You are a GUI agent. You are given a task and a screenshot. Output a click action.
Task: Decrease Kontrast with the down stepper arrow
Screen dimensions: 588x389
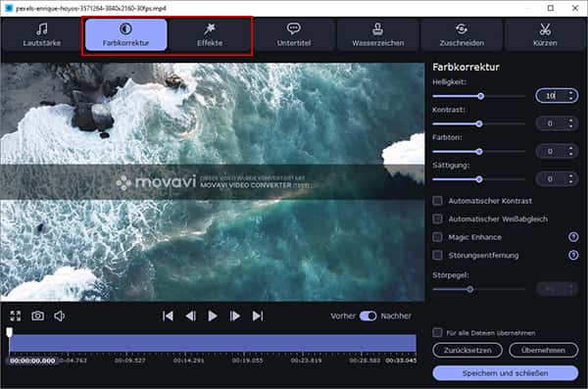[570, 126]
